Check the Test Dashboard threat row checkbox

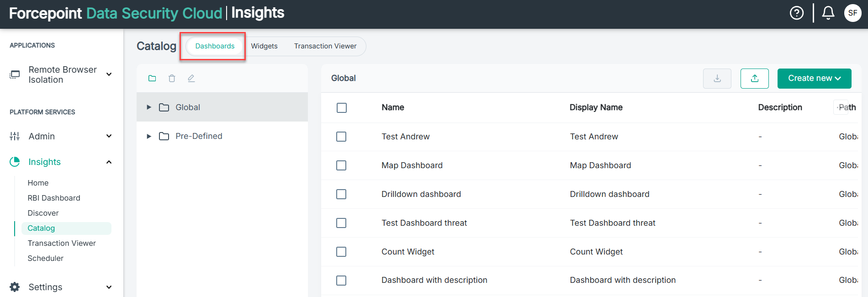pyautogui.click(x=341, y=223)
